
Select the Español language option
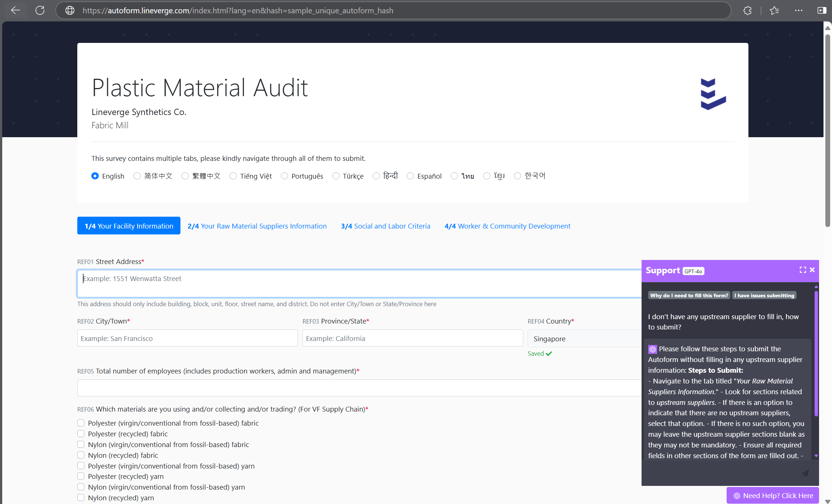click(410, 176)
